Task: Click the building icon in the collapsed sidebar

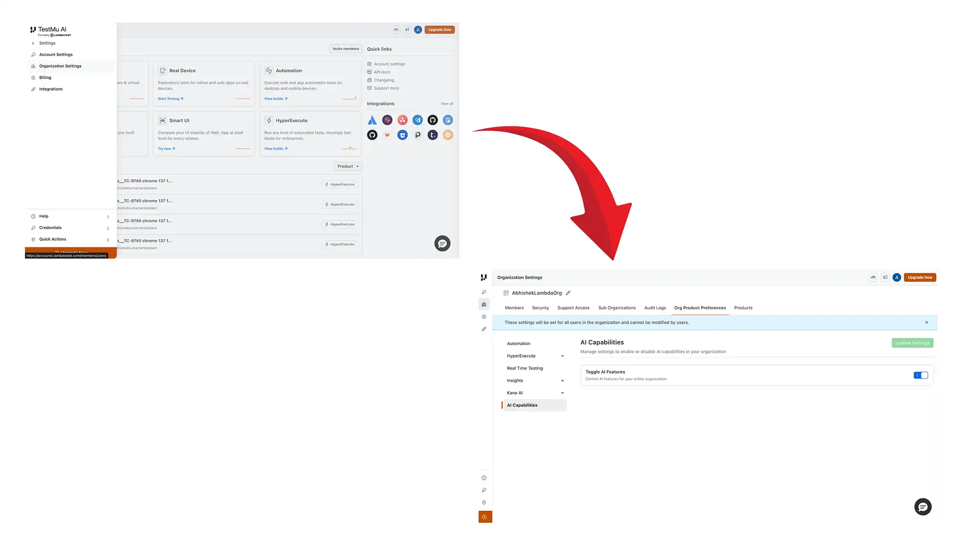Action: point(484,304)
